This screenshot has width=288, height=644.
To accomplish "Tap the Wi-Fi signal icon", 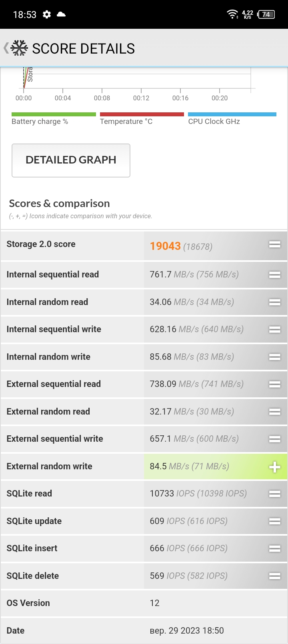I will tap(232, 14).
